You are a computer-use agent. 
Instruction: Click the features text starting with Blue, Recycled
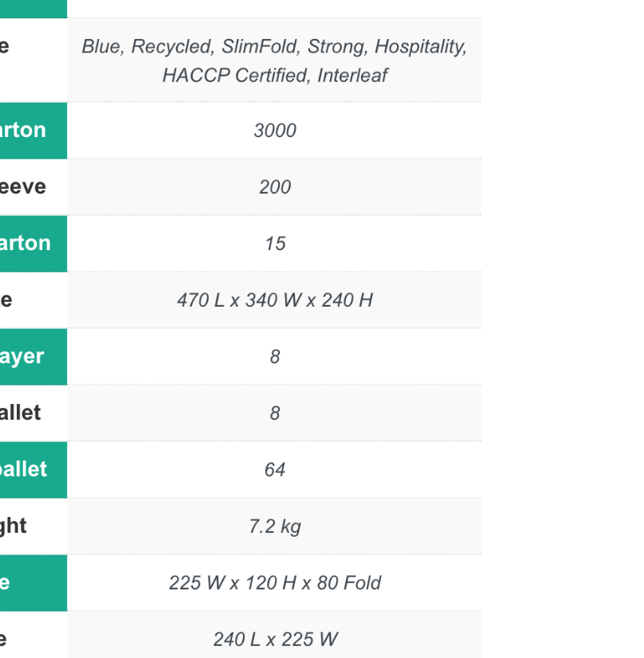pyautogui.click(x=274, y=61)
